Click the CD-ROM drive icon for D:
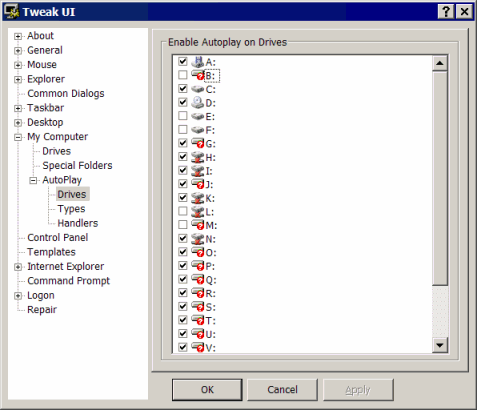The height and width of the screenshot is (410, 477). tap(198, 103)
